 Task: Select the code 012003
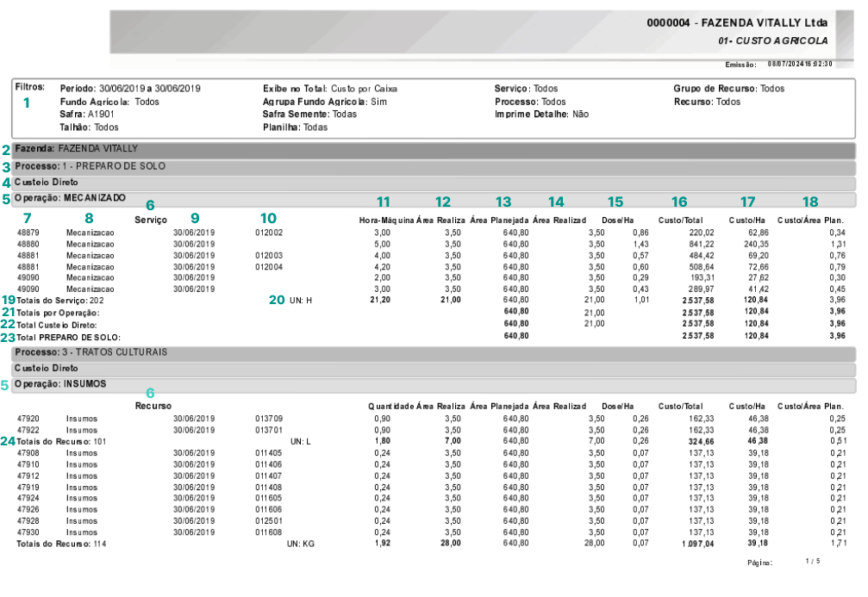point(269,256)
